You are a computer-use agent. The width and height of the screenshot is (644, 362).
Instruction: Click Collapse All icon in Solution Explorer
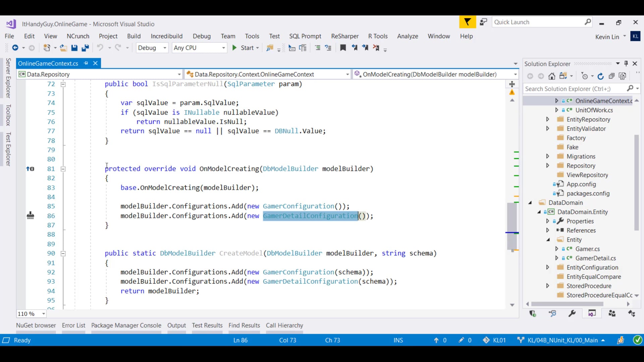[611, 76]
